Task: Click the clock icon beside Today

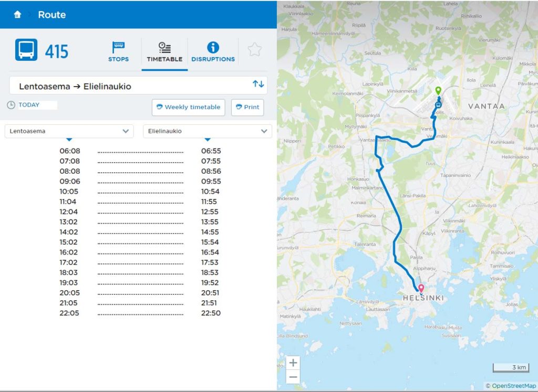Action: point(11,105)
